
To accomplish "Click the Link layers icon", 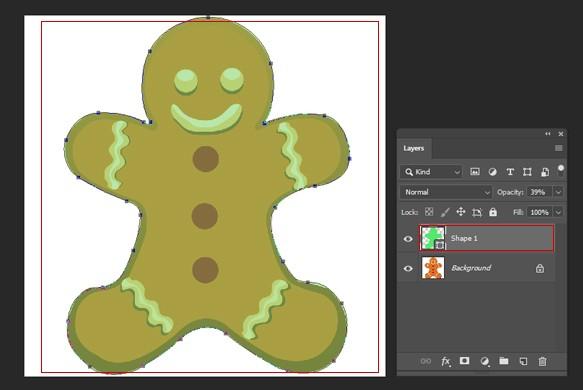I will click(426, 361).
